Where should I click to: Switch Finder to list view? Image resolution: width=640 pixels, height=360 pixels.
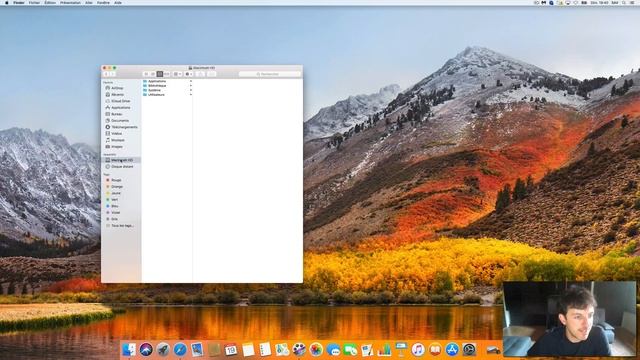[153, 74]
